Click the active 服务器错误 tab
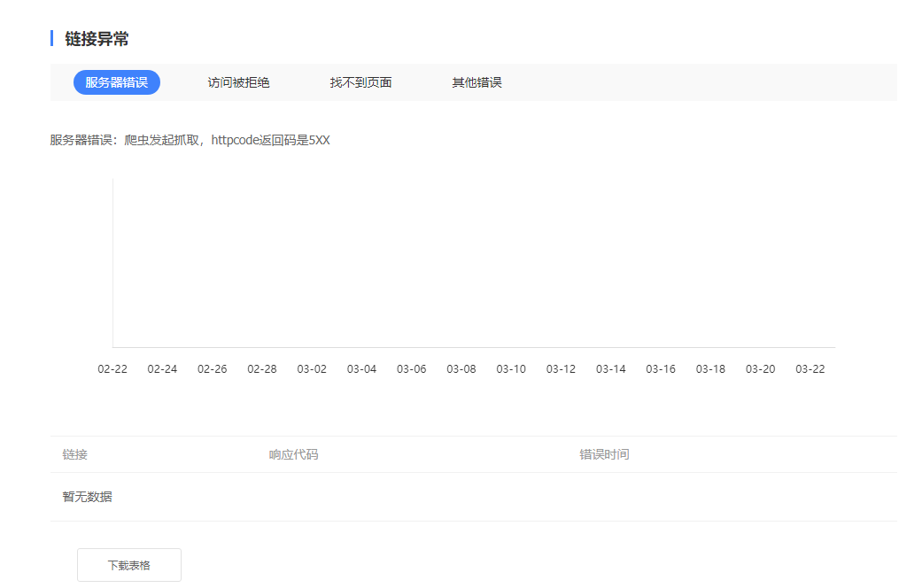This screenshot has height=588, width=922. [118, 81]
